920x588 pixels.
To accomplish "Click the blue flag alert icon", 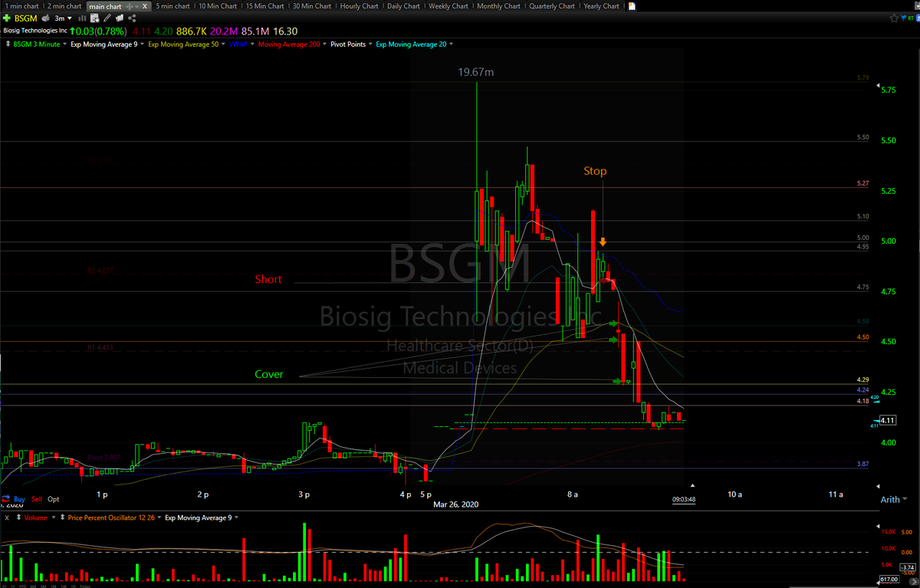I will [x=903, y=18].
